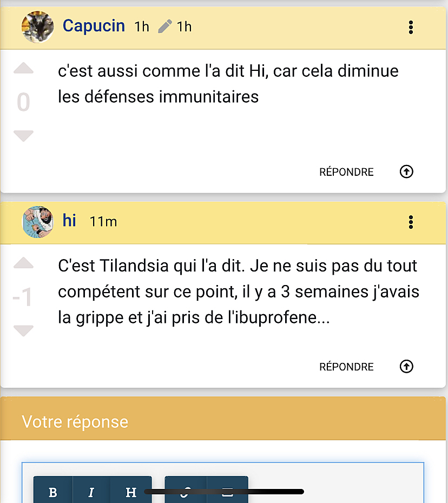View hi's cartoon avatar picture
Image resolution: width=448 pixels, height=503 pixels.
pyautogui.click(x=37, y=222)
